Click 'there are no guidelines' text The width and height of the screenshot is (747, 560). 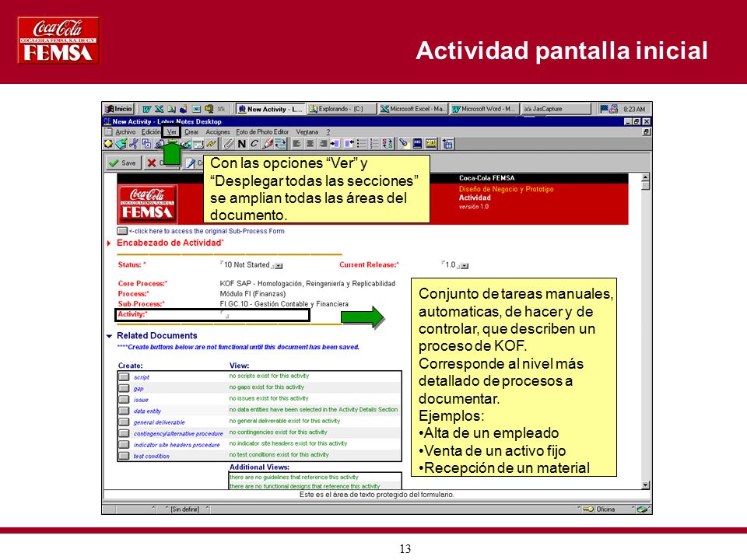click(x=294, y=477)
